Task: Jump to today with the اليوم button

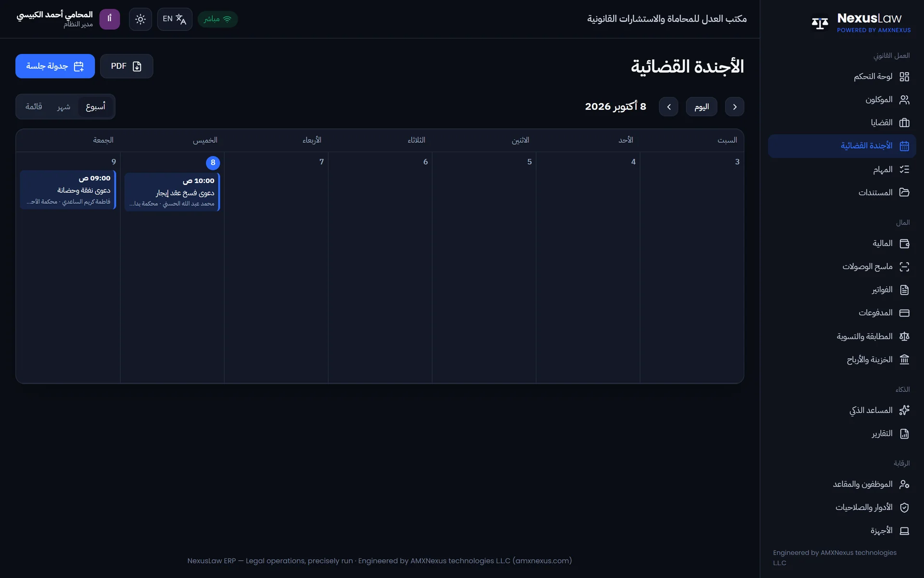Action: 701,106
